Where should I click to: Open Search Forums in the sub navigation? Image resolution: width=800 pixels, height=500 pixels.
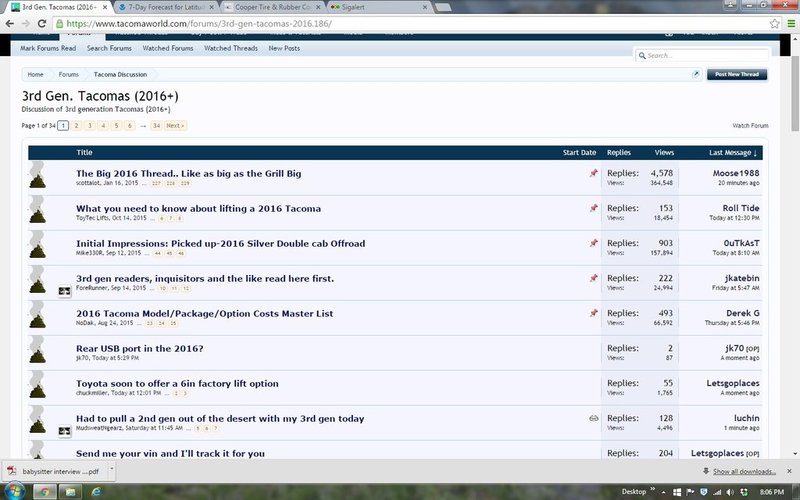pos(109,48)
